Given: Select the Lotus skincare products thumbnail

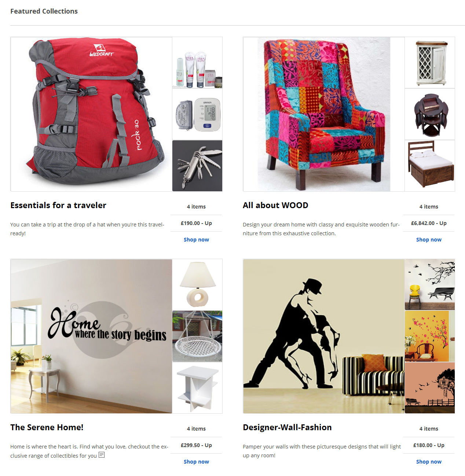Looking at the screenshot, I should pos(197,63).
